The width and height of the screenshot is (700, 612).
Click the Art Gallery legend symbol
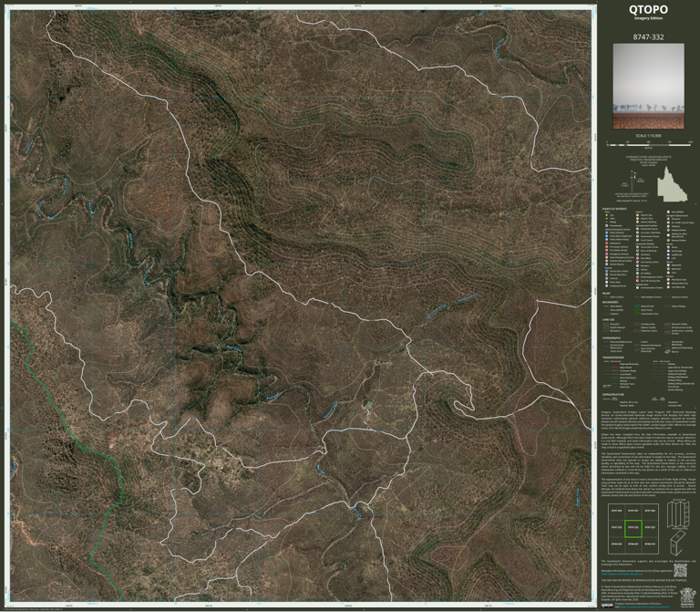tap(637, 274)
